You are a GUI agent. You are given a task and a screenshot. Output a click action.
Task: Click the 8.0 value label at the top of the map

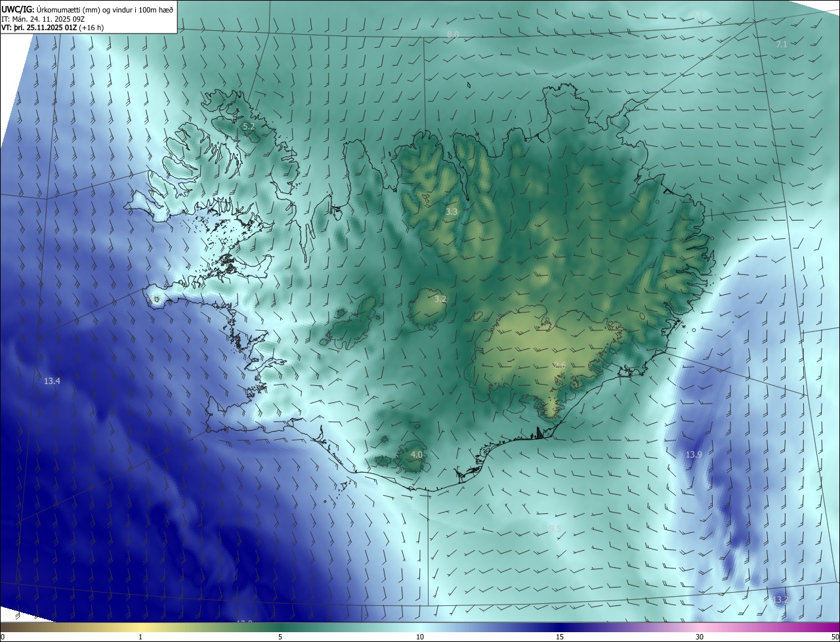tap(453, 34)
